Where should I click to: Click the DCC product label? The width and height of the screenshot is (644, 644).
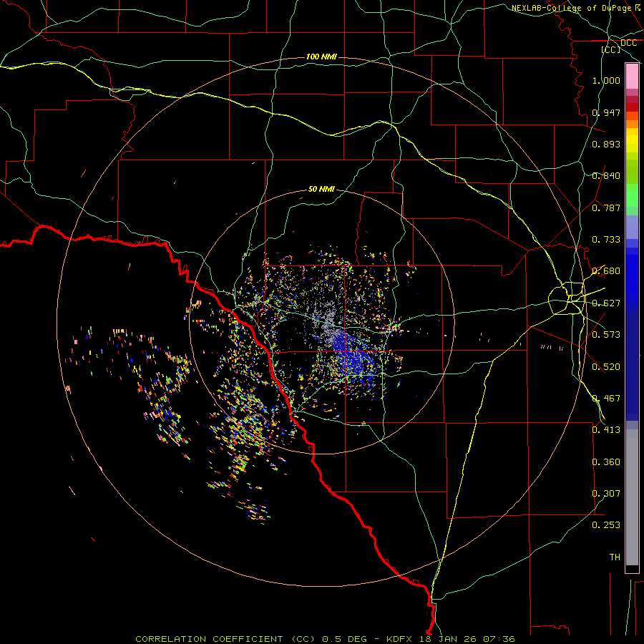click(628, 43)
